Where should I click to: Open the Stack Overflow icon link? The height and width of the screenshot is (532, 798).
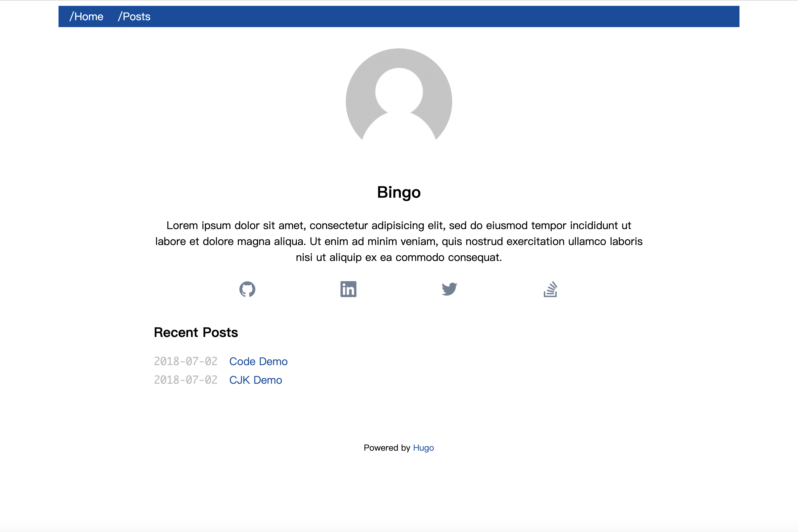coord(550,289)
